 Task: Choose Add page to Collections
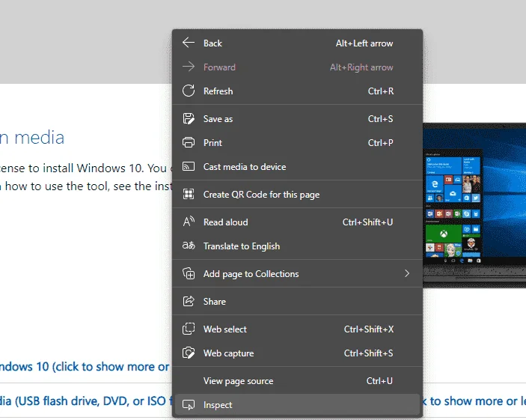tap(297, 273)
